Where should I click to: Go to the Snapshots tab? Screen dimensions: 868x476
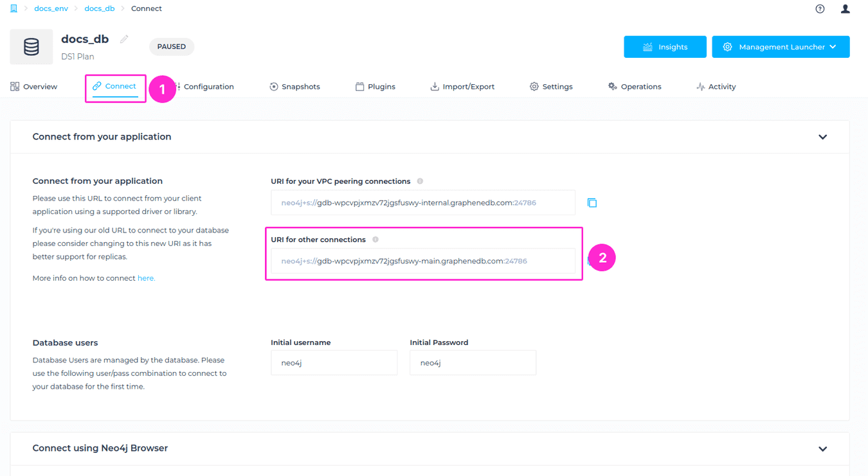294,87
